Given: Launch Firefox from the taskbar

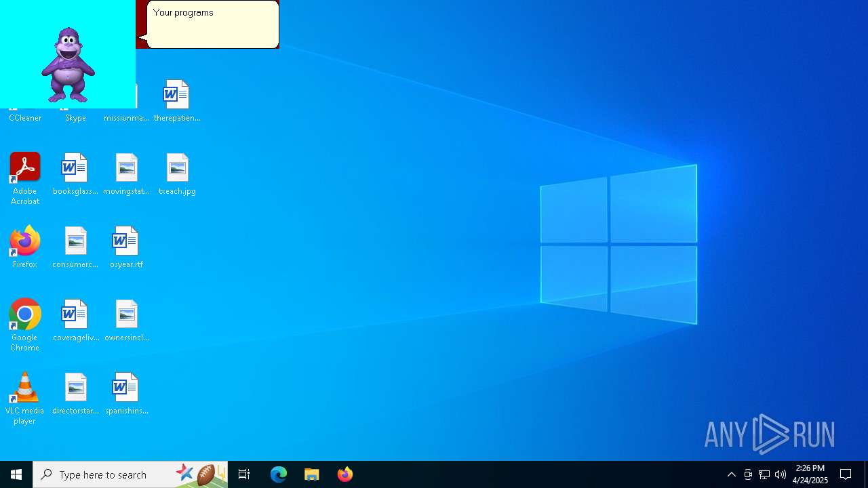Looking at the screenshot, I should [x=345, y=474].
